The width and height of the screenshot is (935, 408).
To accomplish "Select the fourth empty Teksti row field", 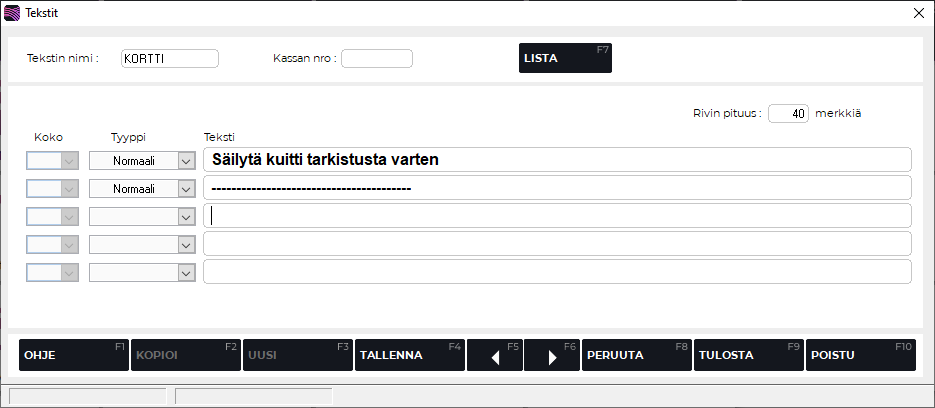I will 556,244.
